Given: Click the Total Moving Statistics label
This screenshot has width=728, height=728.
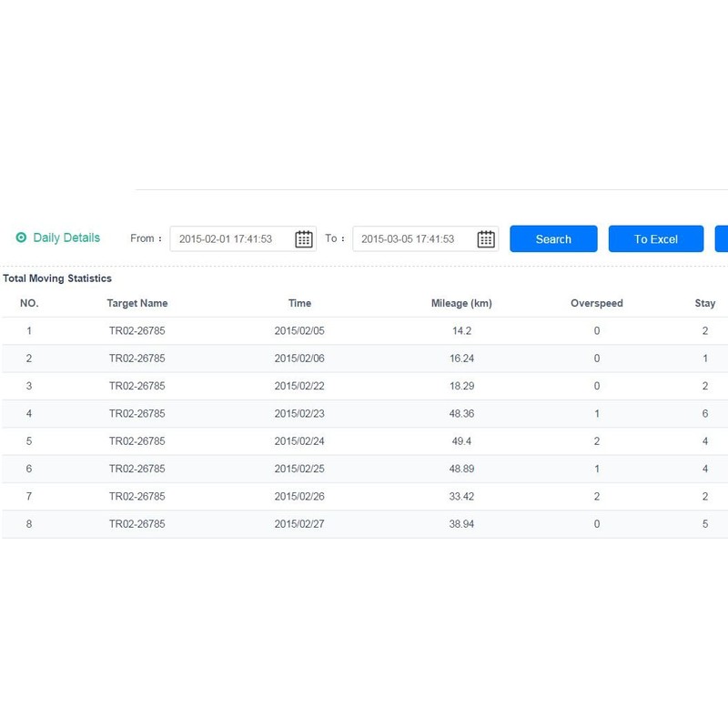Looking at the screenshot, I should tap(57, 278).
